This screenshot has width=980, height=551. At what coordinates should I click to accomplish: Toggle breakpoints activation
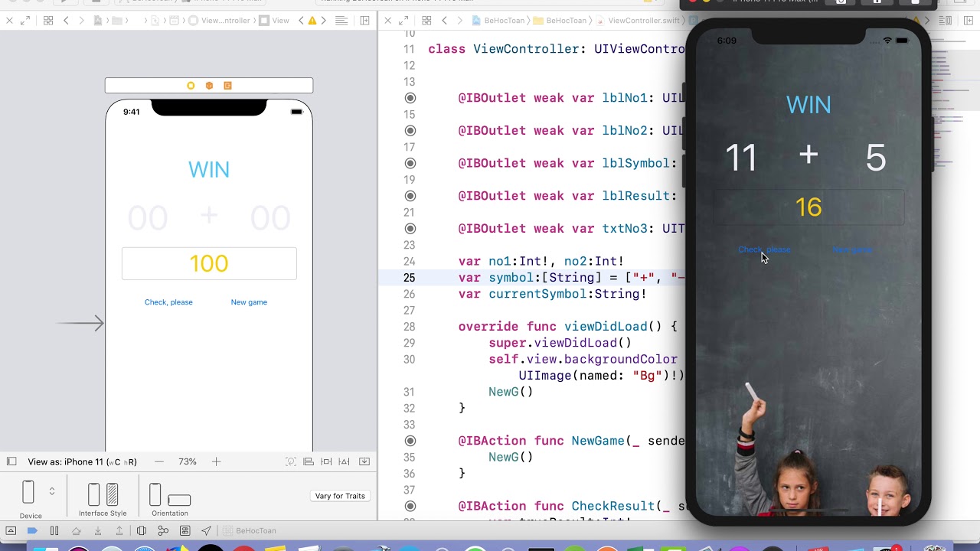click(x=32, y=530)
